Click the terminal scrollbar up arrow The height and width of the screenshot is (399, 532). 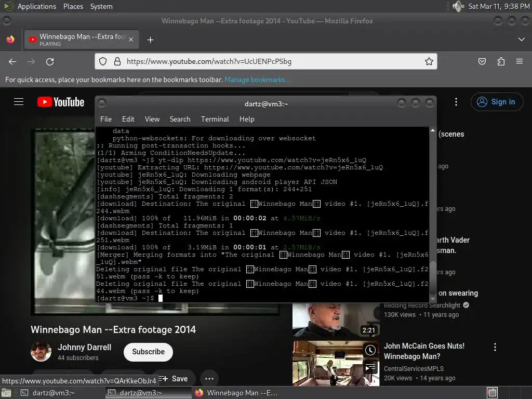[433, 130]
